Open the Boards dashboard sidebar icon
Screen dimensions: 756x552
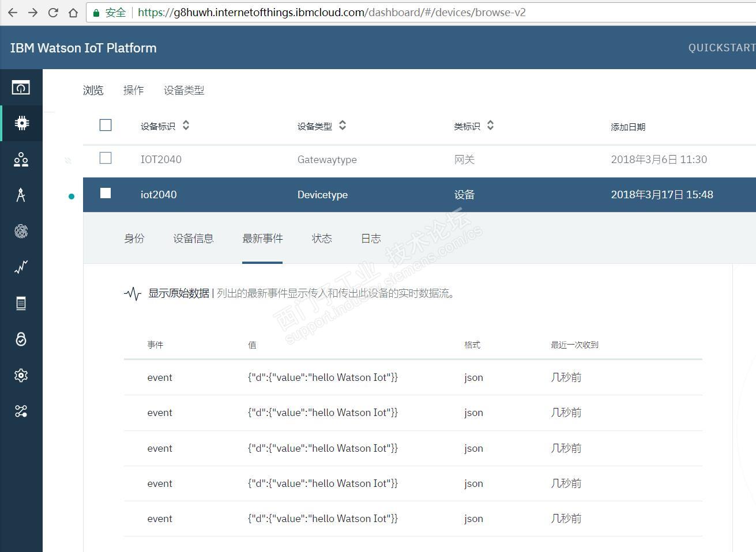tap(21, 88)
